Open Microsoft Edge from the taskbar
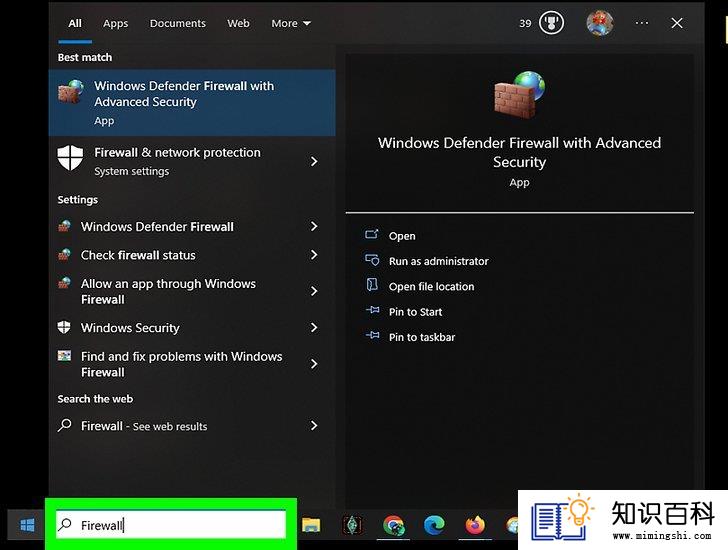 434,525
